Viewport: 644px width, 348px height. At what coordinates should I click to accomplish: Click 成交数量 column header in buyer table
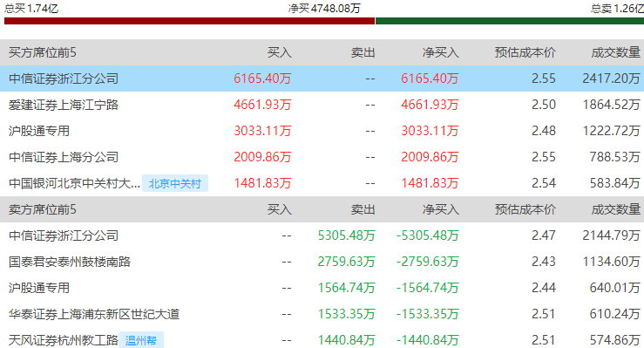coord(615,52)
